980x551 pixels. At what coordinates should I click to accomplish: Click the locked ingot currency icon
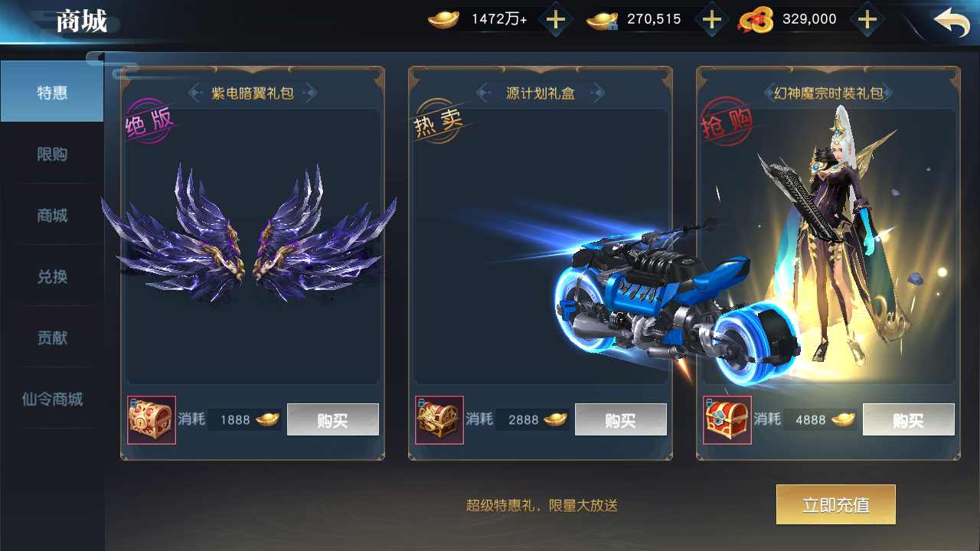(x=603, y=21)
